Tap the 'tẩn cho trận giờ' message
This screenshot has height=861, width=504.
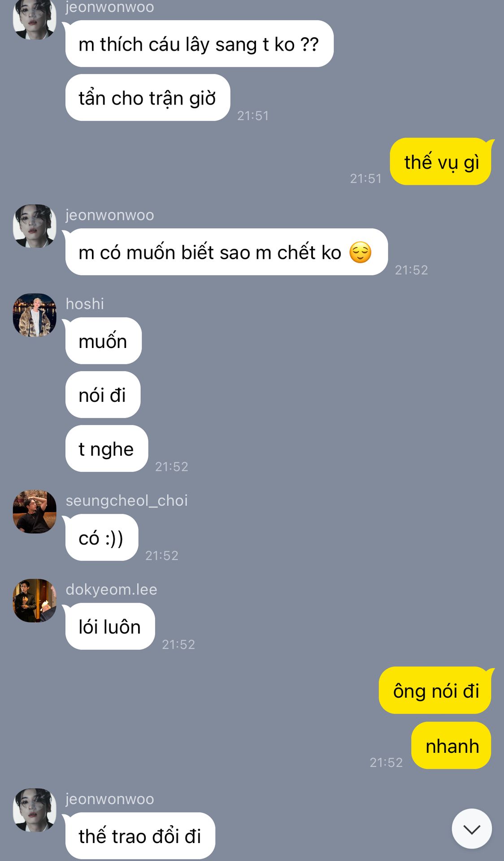pyautogui.click(x=148, y=98)
